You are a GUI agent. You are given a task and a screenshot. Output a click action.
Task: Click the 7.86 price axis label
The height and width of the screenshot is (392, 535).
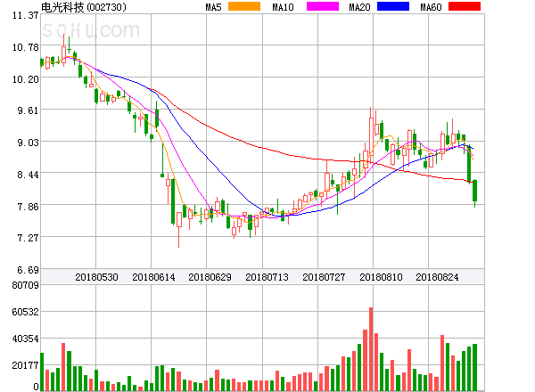[28, 207]
